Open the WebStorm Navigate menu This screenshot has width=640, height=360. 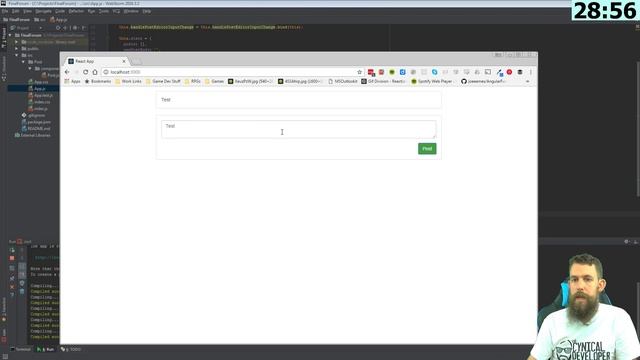click(43, 11)
